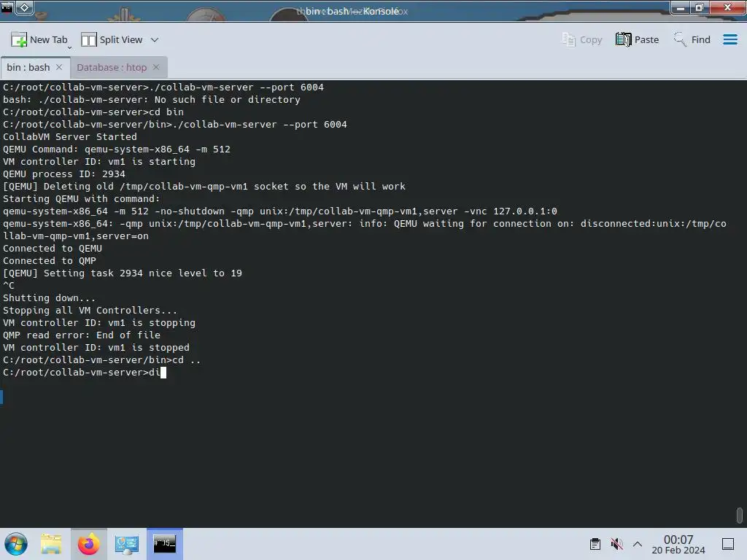Maximize the Konsole window

(700, 7)
